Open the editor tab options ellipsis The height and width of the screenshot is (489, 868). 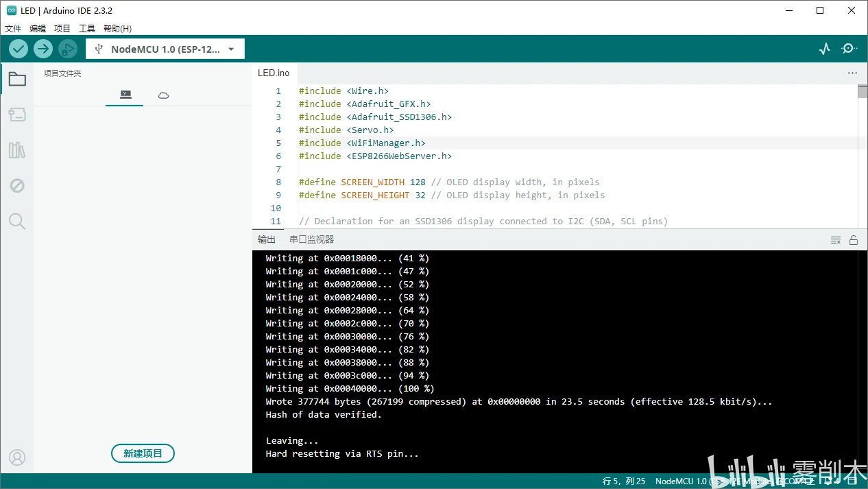[852, 73]
